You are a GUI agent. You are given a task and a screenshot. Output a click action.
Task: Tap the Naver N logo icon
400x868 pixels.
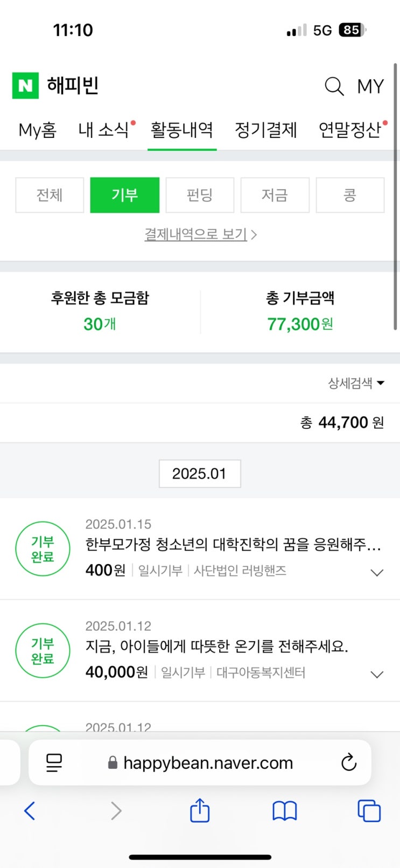point(25,85)
